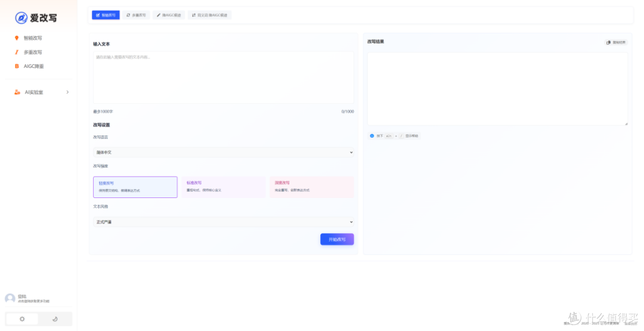644x331 pixels.
Task: Focus the 输入文本 input textarea
Action: [224, 77]
